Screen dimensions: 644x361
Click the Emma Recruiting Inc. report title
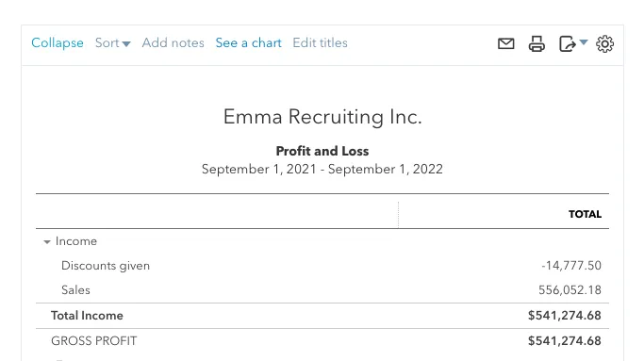322,117
